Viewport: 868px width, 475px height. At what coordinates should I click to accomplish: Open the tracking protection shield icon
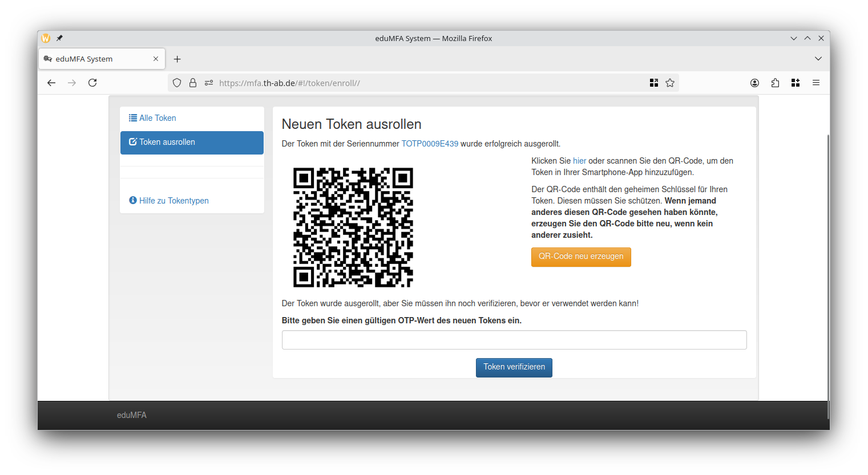point(177,83)
